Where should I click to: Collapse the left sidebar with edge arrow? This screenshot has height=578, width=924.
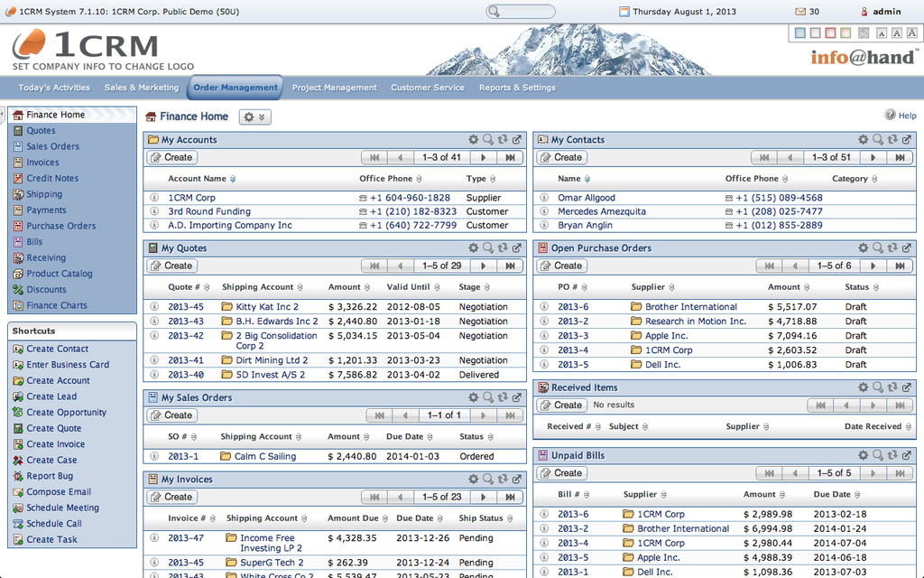point(3,114)
